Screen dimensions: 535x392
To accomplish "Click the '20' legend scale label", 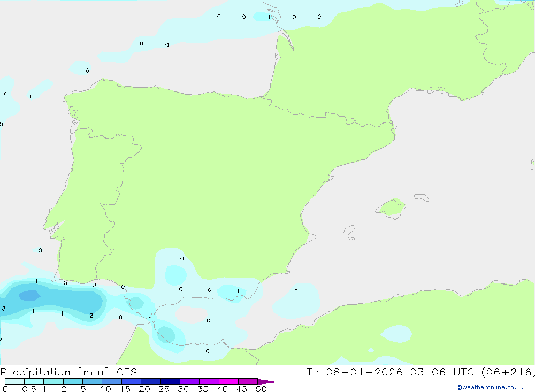I will pyautogui.click(x=144, y=389).
